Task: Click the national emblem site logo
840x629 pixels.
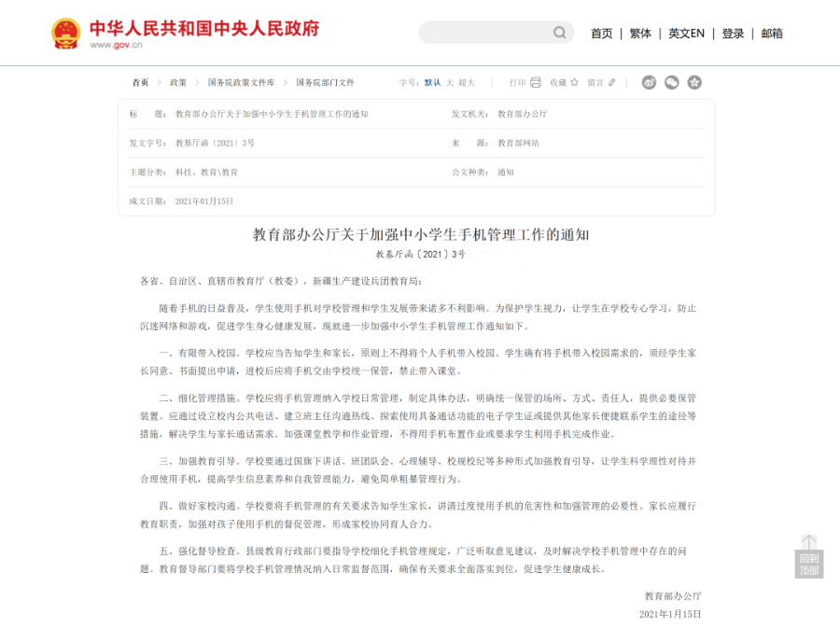Action: pos(65,32)
